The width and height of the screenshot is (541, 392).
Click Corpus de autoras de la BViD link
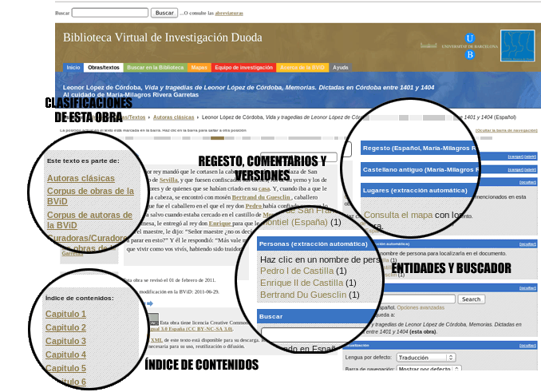point(89,220)
